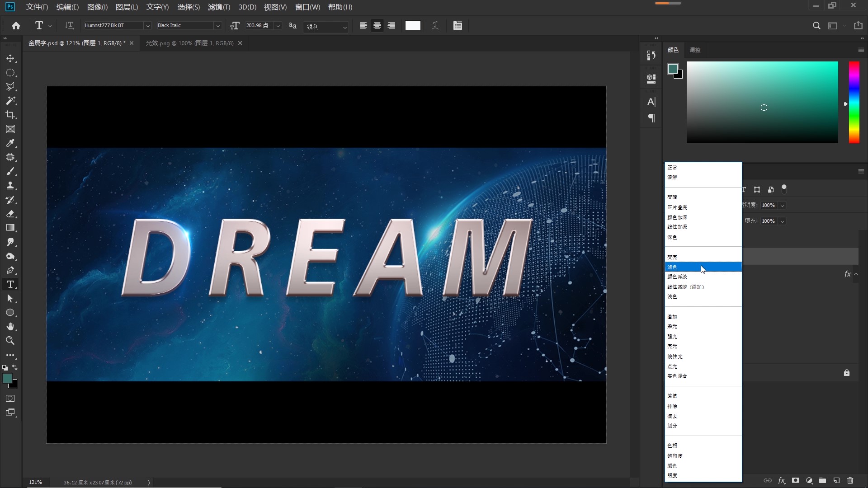
Task: Open the 滤镜 (Filter) menu
Action: coord(219,7)
